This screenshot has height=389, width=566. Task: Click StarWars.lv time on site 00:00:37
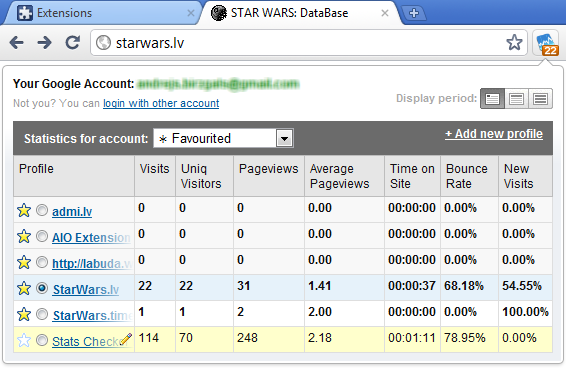(412, 286)
